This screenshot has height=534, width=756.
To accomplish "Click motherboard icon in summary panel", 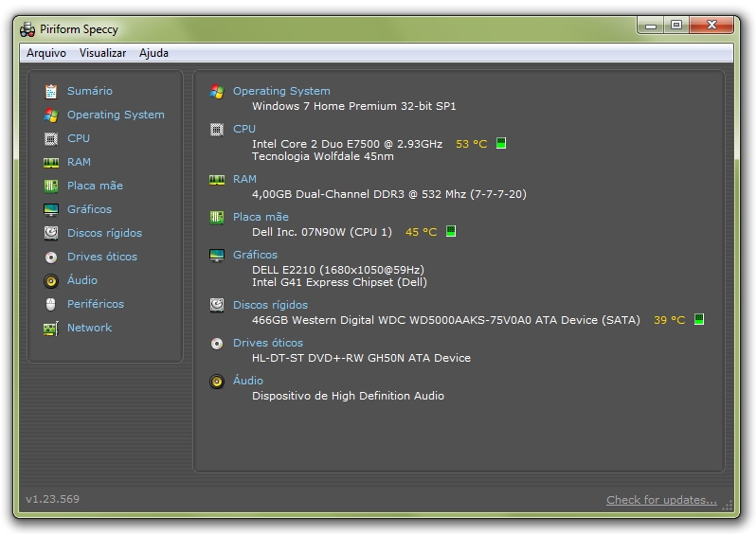I will tap(217, 218).
